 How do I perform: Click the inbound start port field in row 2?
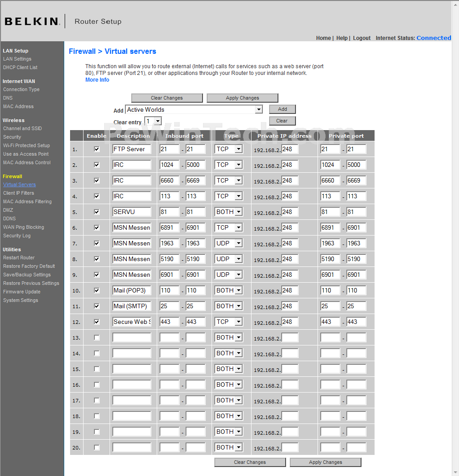[x=170, y=165]
